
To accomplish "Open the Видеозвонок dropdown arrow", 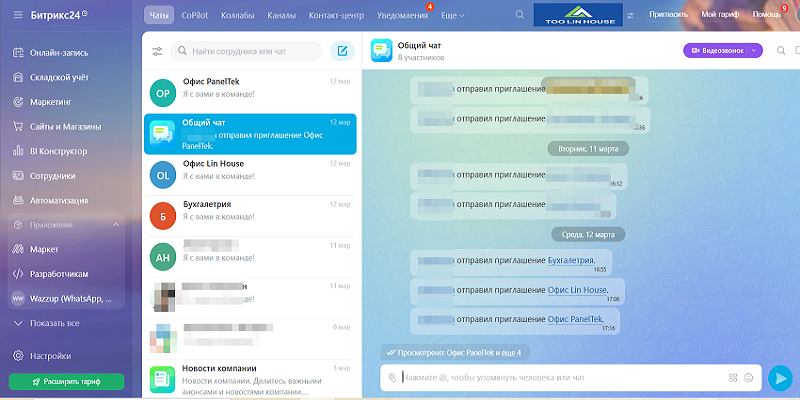I will [755, 51].
